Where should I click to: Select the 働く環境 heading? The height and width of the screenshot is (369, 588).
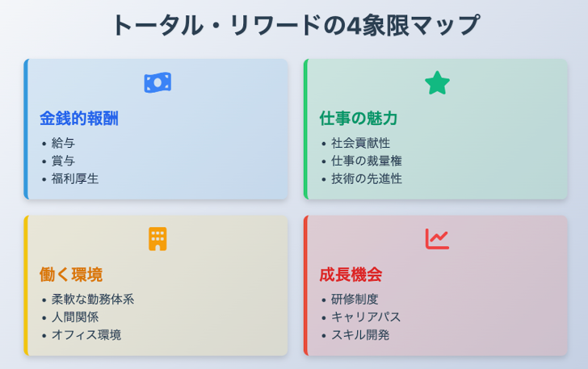click(x=71, y=275)
